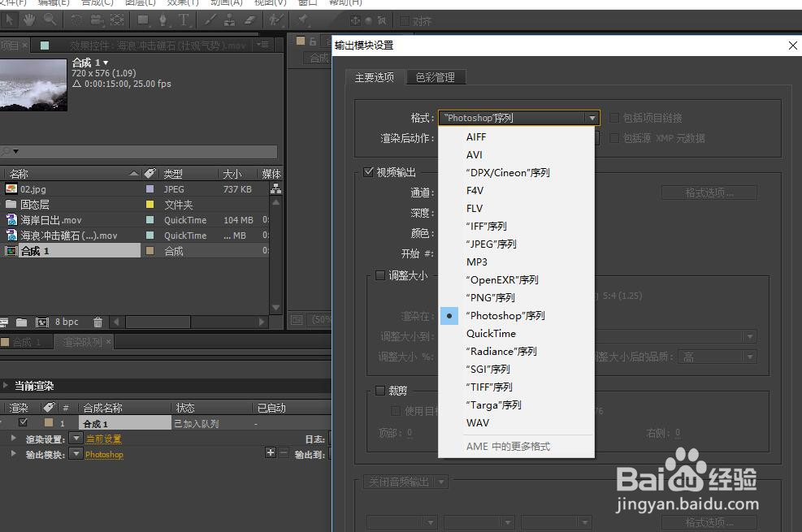Open the 调整大小后的品质 dropdown
The width and height of the screenshot is (802, 532).
tap(717, 357)
